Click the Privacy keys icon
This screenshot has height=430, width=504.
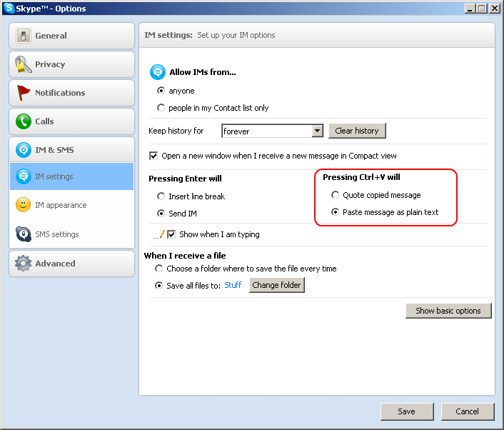(x=24, y=64)
